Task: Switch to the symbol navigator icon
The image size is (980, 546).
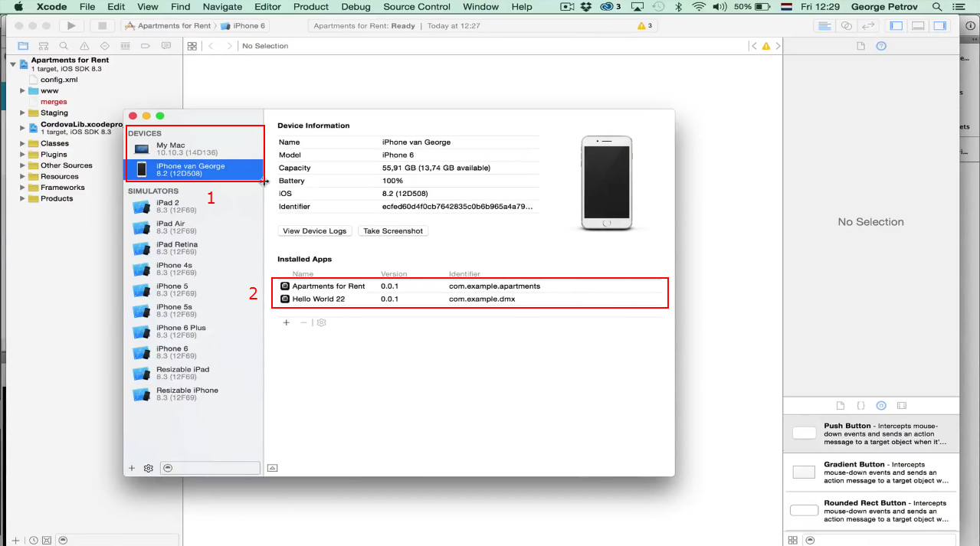Action: pos(44,46)
